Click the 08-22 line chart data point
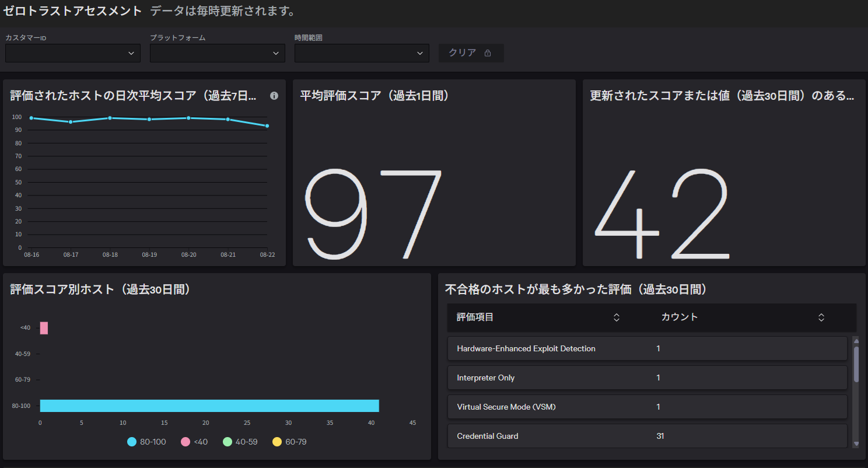Viewport: 868px width, 468px height. coord(267,125)
